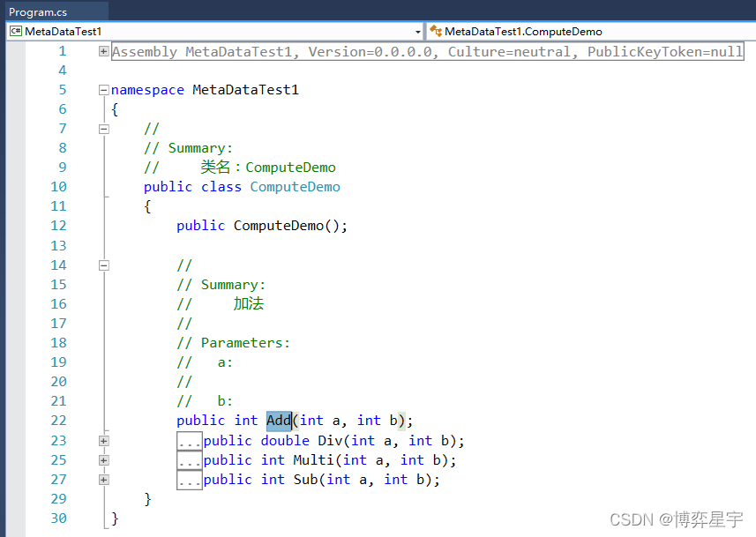Click the C# project icon in left dropdown

coord(16,32)
